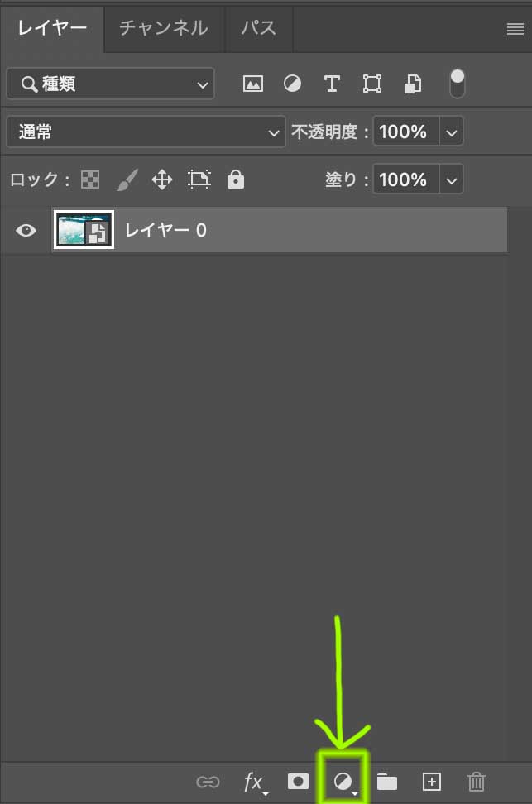
Task: Create a new layer
Action: pos(431,782)
